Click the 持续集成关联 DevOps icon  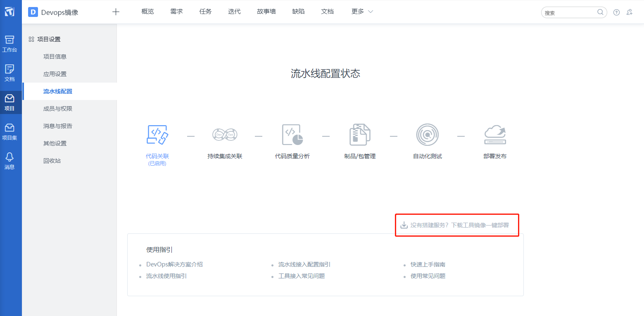225,135
